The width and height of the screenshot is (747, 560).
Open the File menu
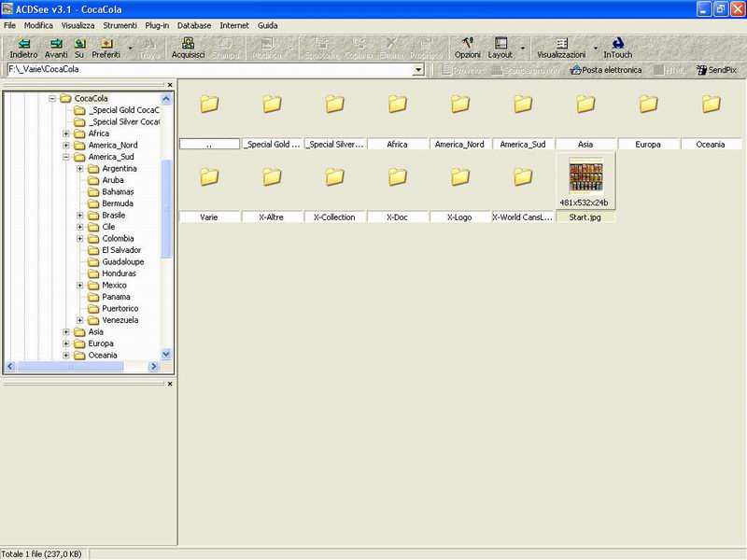tap(9, 26)
